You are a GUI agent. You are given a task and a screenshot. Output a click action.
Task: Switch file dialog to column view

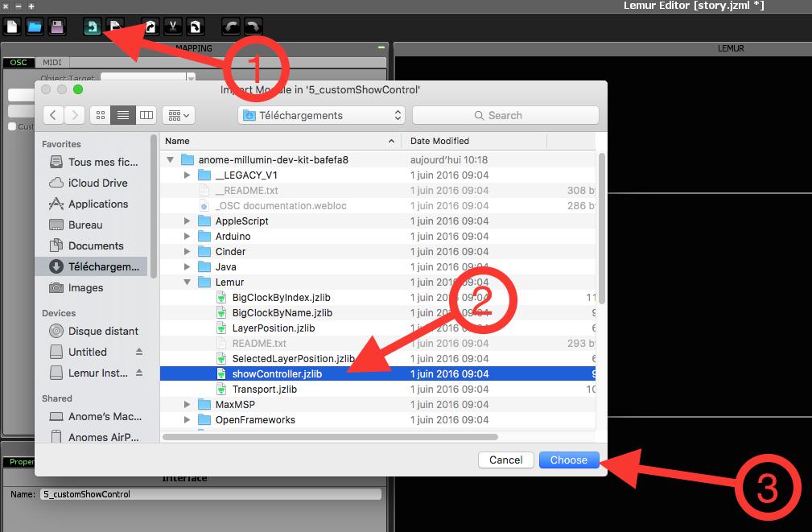(146, 115)
